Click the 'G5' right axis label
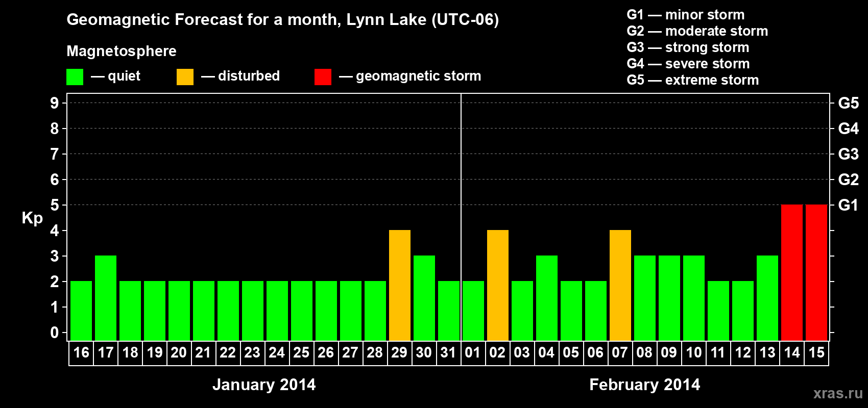 [848, 103]
